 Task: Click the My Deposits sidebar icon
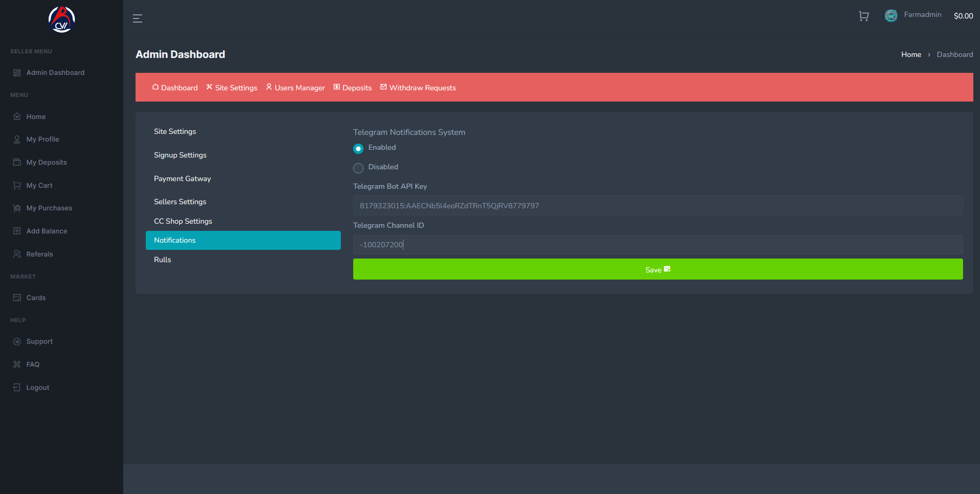pyautogui.click(x=17, y=163)
